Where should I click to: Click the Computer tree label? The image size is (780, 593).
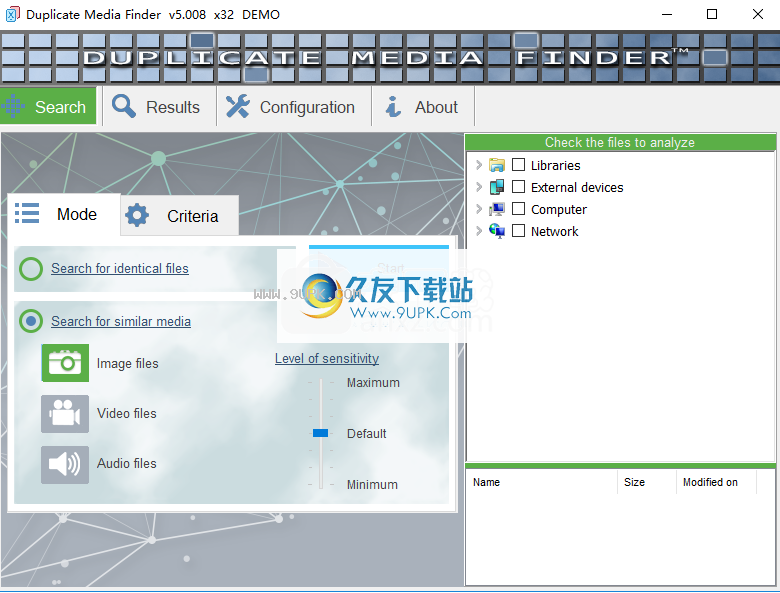point(559,210)
